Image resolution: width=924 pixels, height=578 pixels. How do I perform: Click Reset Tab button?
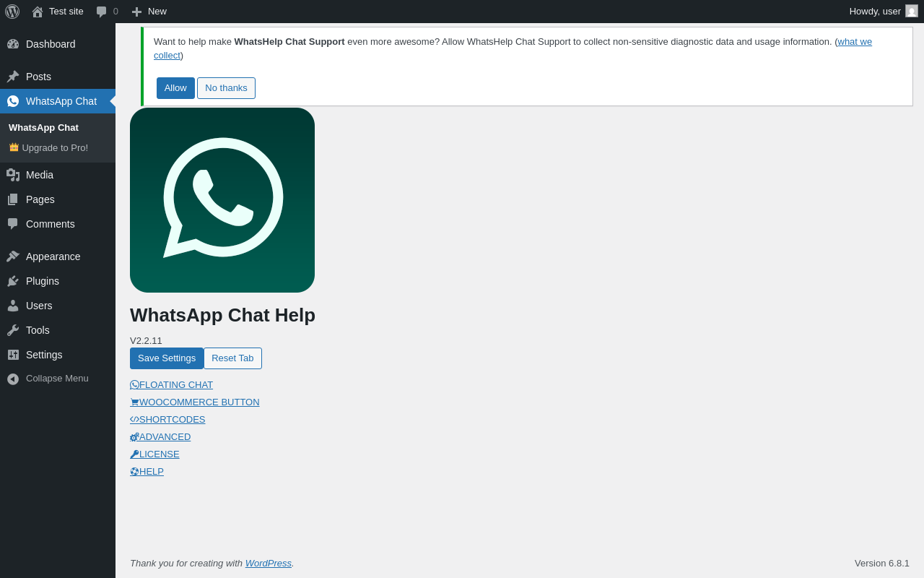click(x=232, y=358)
